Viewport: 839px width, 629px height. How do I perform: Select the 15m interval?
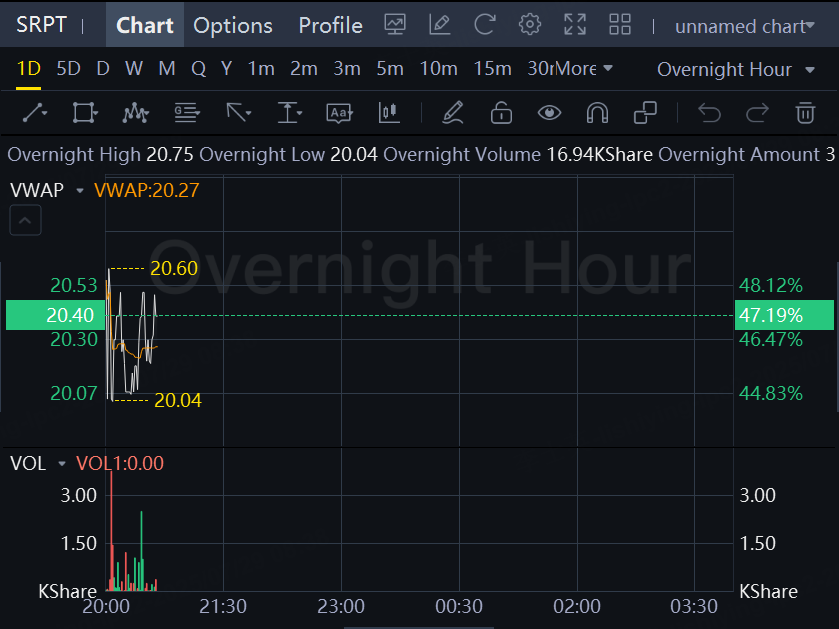coord(492,68)
